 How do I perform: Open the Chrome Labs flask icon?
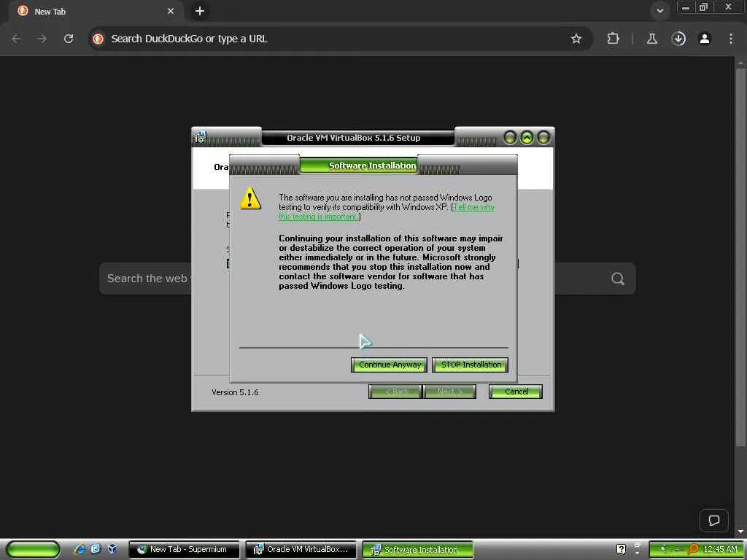(x=651, y=39)
